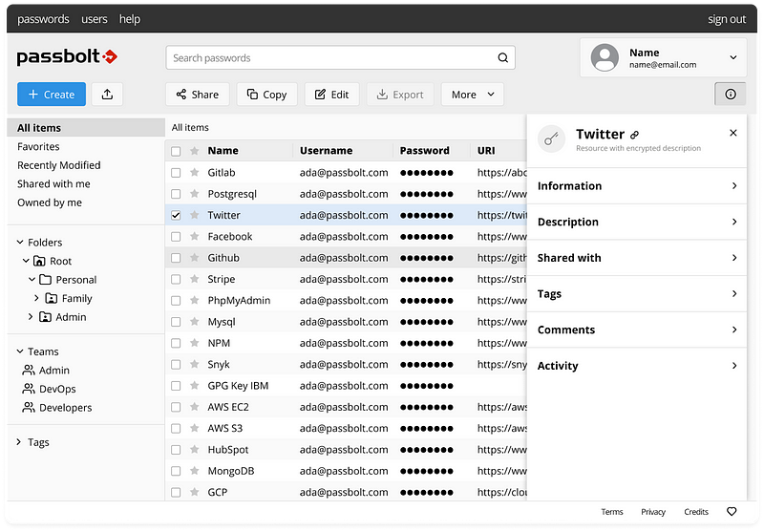Sort by Name column header
The image size is (764, 532).
click(223, 151)
